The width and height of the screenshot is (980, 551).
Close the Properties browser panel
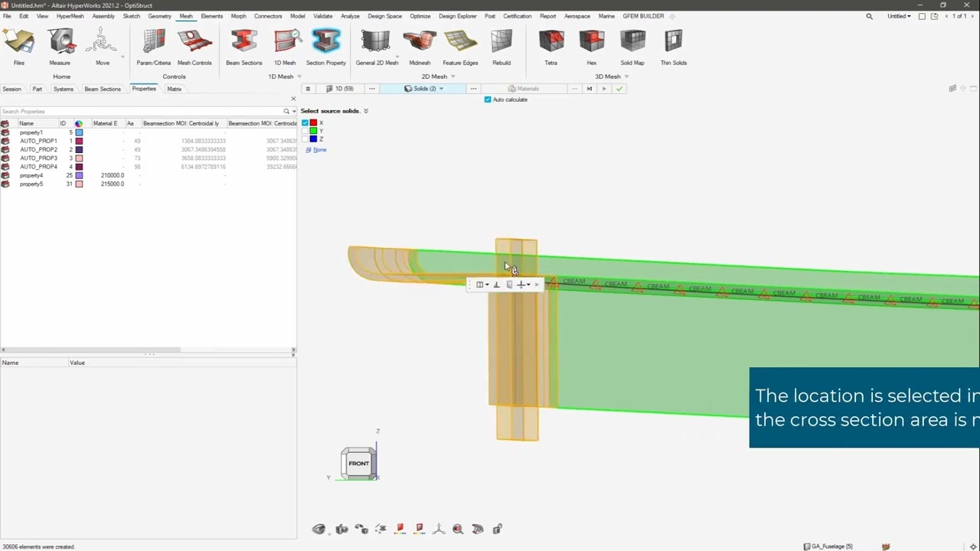(293, 99)
